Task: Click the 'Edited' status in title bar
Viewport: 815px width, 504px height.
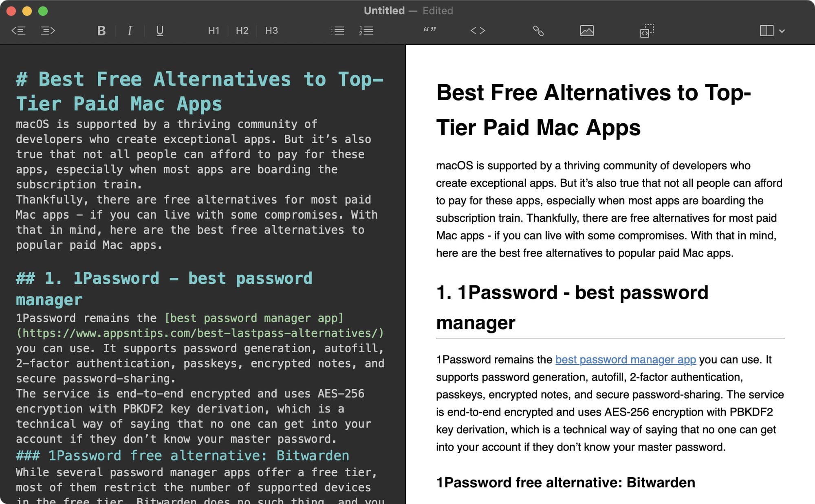Action: tap(438, 11)
